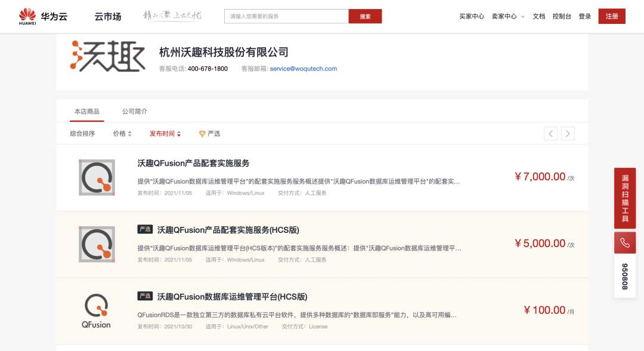Open product 沃趣QFusion产品配套实施服务 title
Screen dimensions: 644x351
tap(193, 163)
